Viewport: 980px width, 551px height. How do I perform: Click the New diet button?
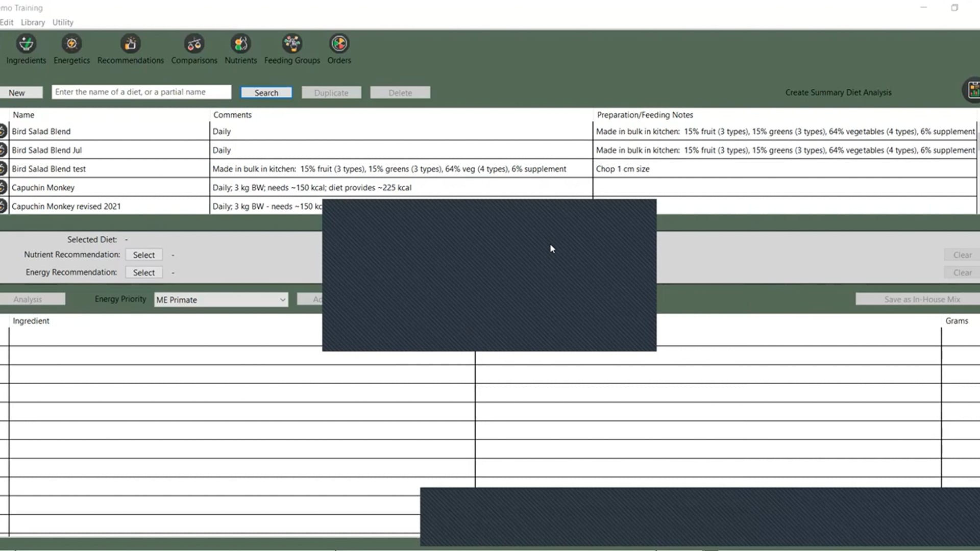(21, 92)
